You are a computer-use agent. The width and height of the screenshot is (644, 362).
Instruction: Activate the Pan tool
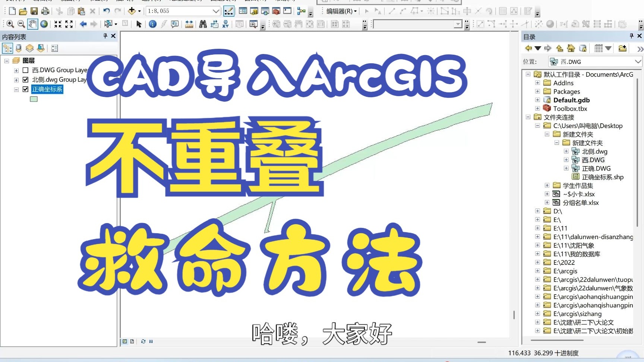(x=32, y=24)
